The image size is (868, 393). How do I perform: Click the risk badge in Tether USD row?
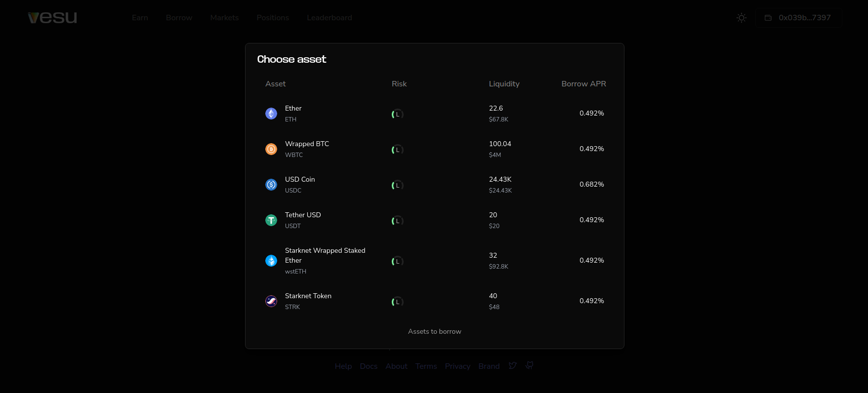click(398, 221)
